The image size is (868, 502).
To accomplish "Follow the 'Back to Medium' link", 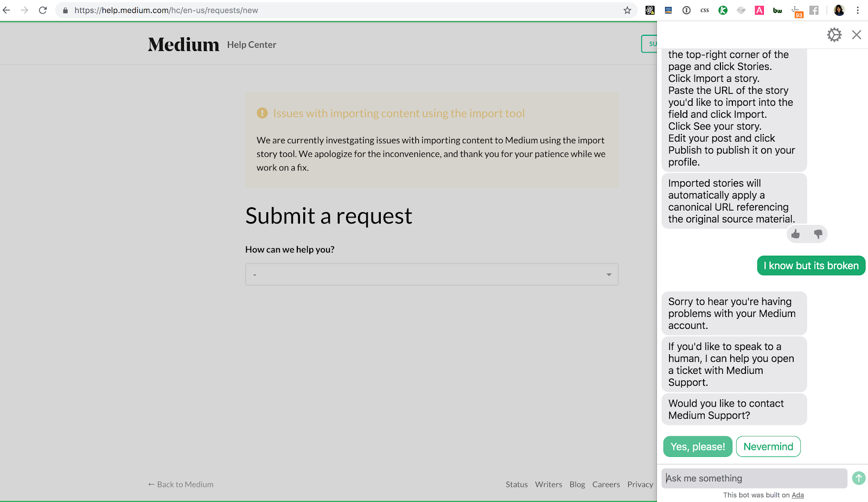I will coord(181,485).
